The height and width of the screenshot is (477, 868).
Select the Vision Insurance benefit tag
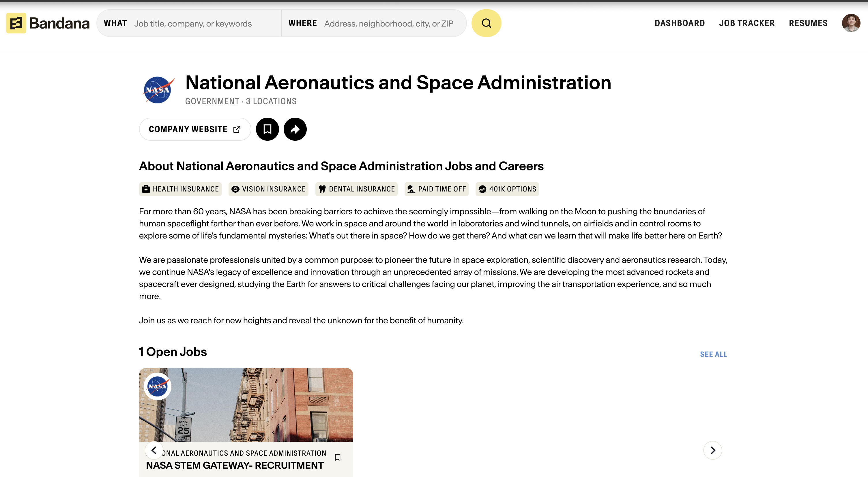[x=268, y=189]
